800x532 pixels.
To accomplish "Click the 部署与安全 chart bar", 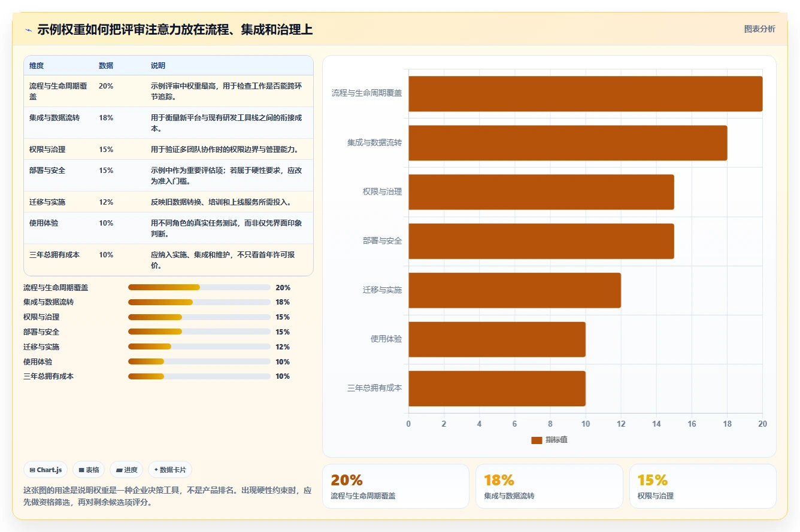I will click(x=541, y=241).
